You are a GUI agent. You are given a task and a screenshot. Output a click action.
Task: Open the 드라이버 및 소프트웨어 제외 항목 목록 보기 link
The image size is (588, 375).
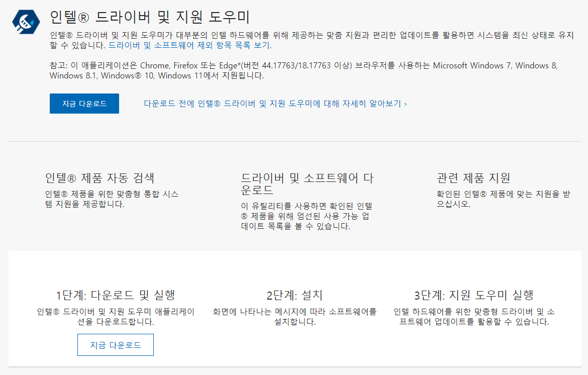point(190,45)
